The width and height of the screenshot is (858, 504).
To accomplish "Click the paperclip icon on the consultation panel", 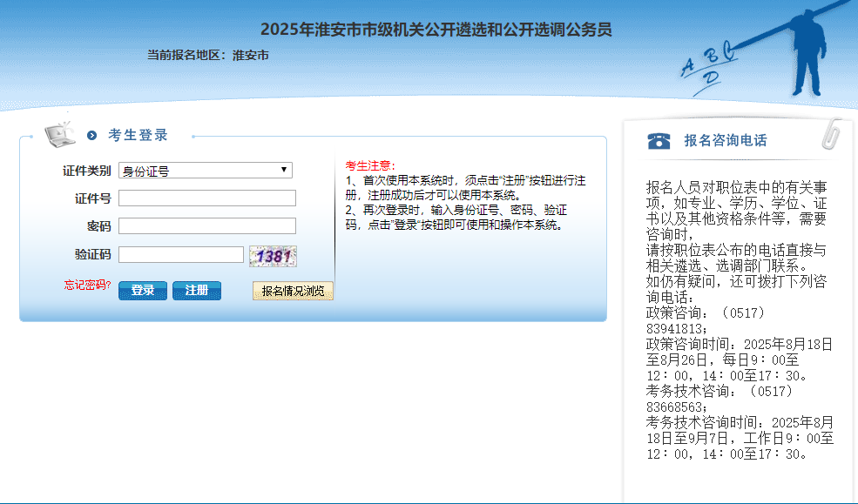I will tap(833, 134).
